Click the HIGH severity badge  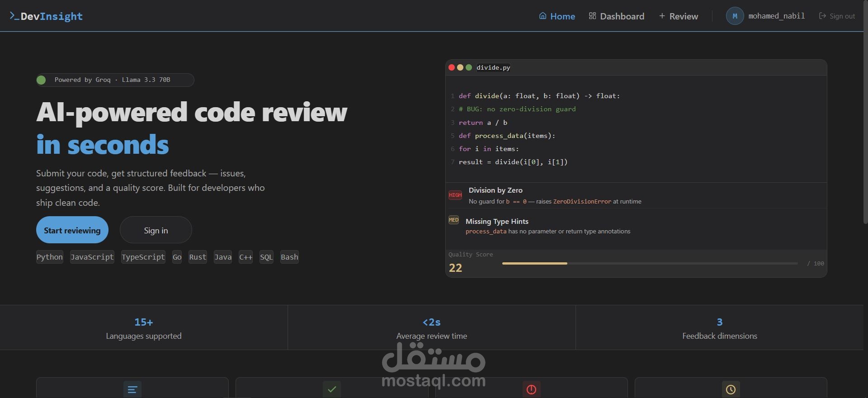[455, 195]
